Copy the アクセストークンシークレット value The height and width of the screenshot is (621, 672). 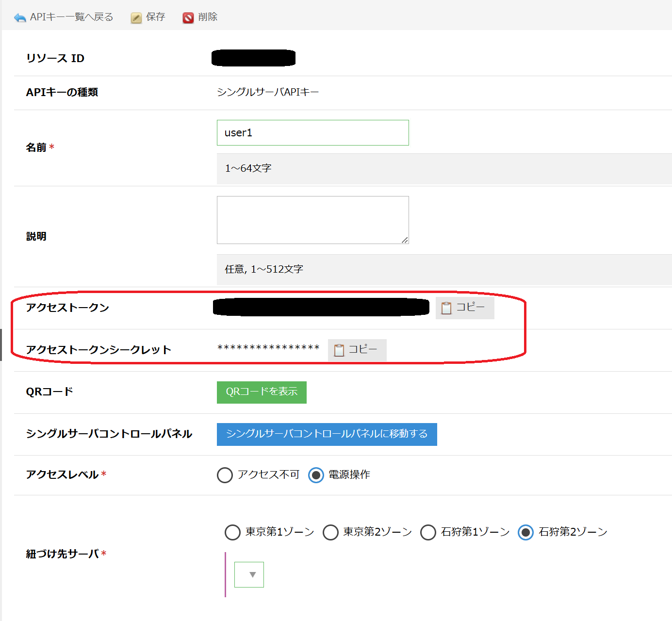click(x=357, y=350)
